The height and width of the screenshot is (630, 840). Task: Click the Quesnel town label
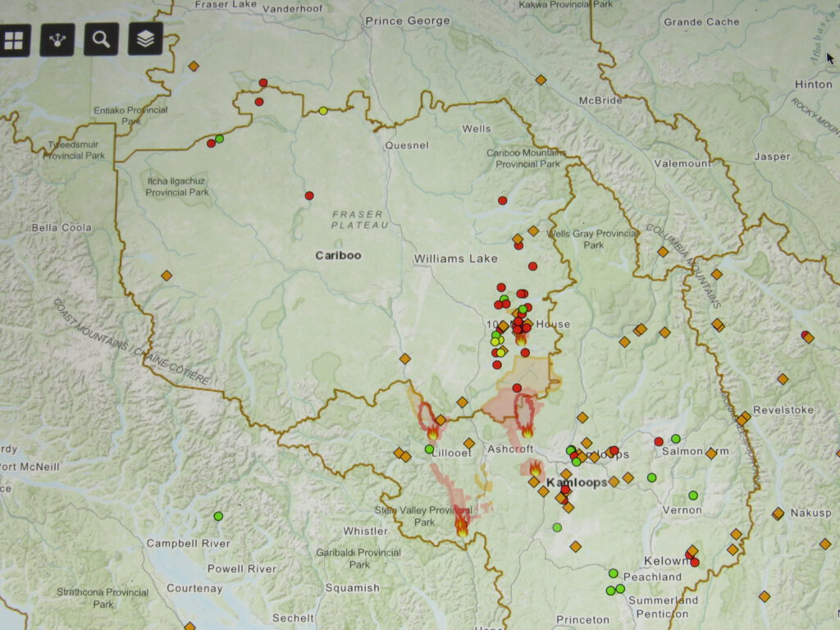click(407, 145)
